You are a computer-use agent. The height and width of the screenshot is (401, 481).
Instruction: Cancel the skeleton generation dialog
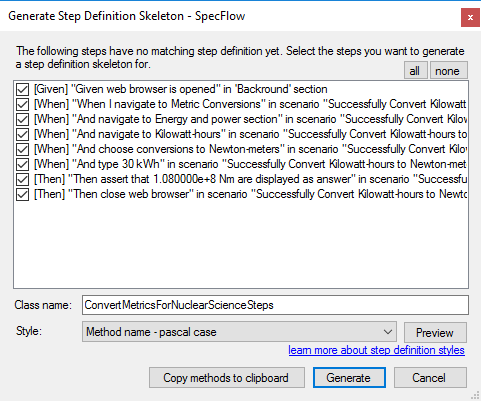[x=430, y=378]
